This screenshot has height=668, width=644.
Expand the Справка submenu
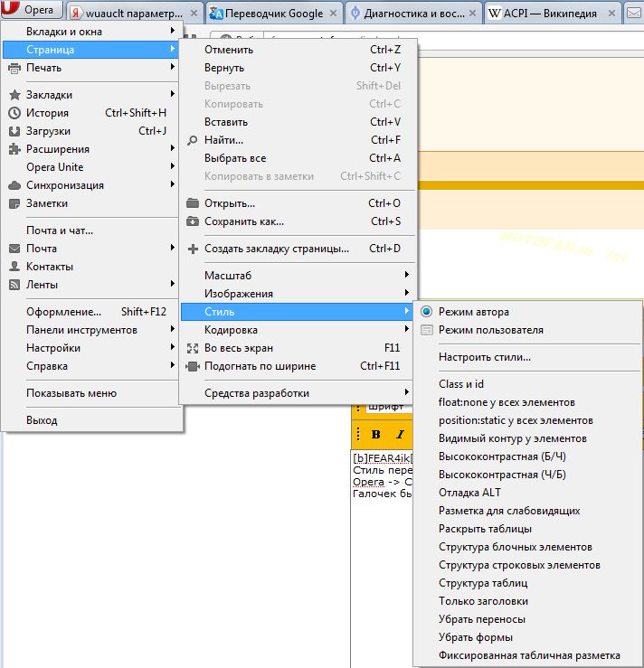(90, 366)
